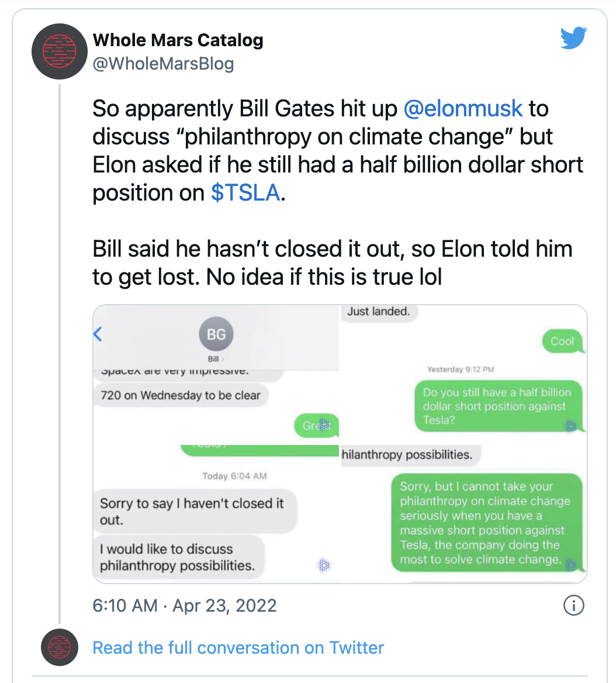Open the tweet info icon
Viewport: 616px width, 683px height.
pos(573,605)
